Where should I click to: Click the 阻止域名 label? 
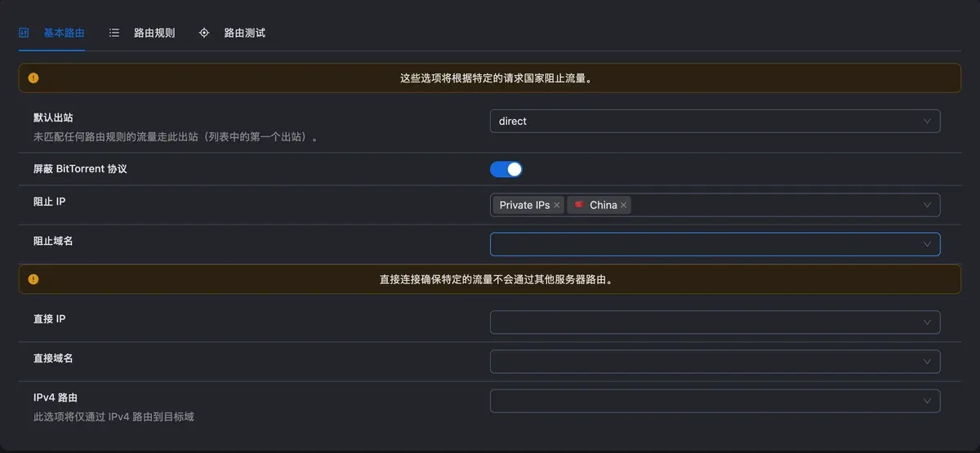pyautogui.click(x=53, y=240)
